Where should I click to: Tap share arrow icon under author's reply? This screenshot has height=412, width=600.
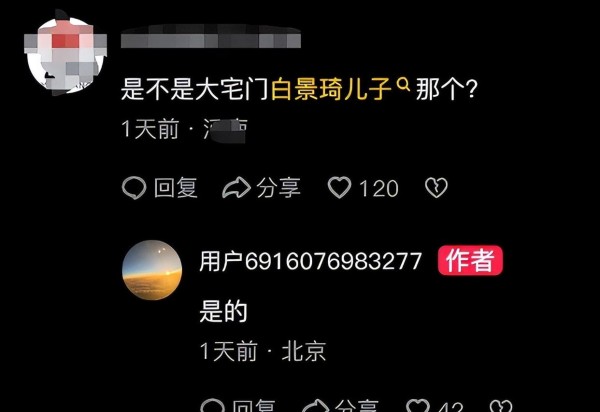(x=316, y=405)
